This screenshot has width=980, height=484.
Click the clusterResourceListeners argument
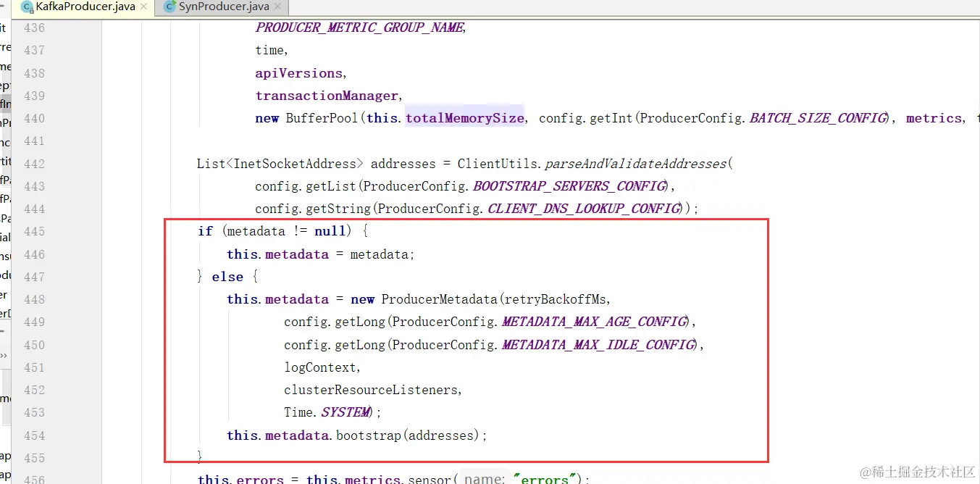point(371,390)
